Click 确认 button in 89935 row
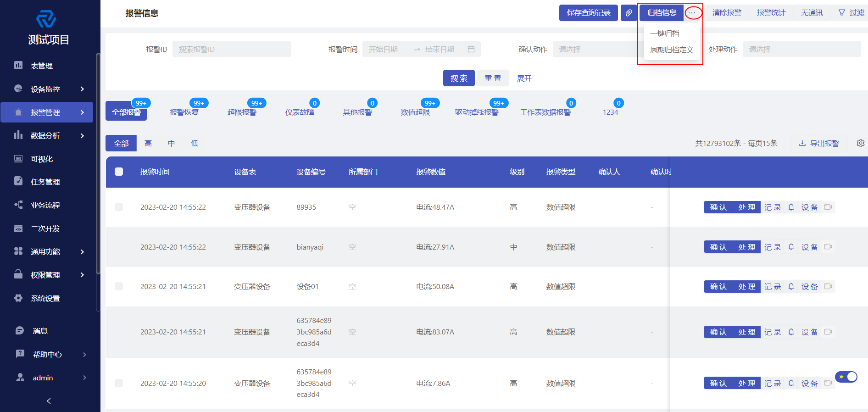This screenshot has height=412, width=868. 718,207
